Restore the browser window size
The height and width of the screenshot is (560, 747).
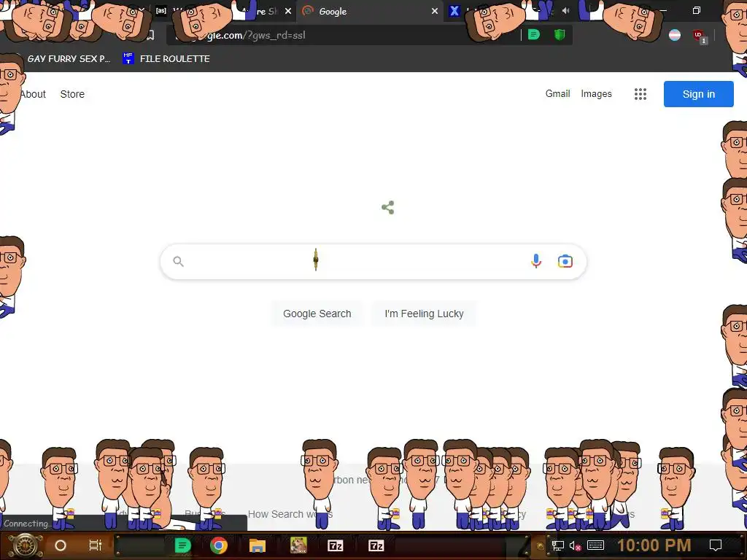point(697,10)
